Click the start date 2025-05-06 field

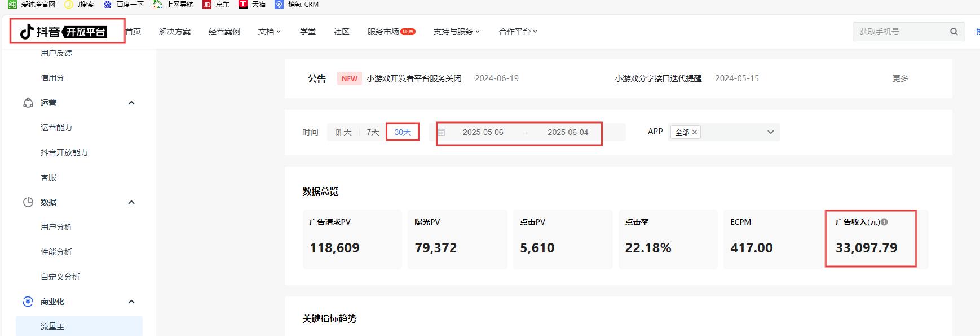pyautogui.click(x=483, y=132)
